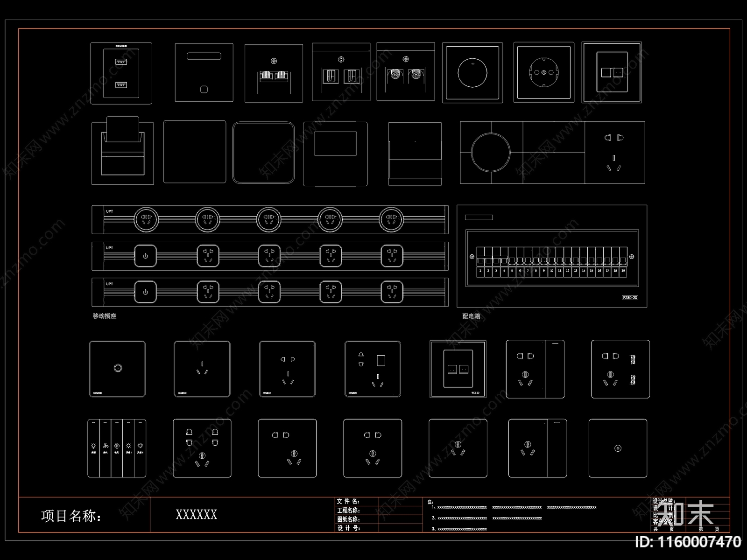This screenshot has height=560, width=747.
Task: Select the panel with rectangular display window
Action: 335,154
